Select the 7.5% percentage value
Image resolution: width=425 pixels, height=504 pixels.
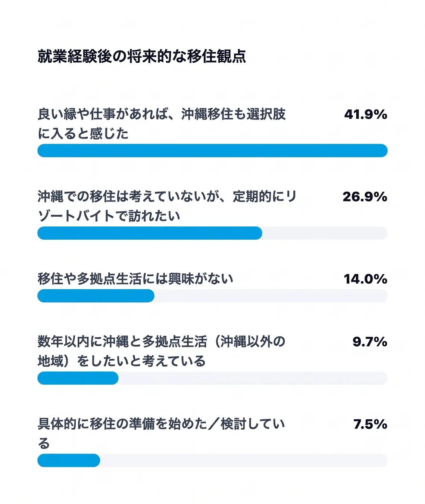[x=370, y=424]
